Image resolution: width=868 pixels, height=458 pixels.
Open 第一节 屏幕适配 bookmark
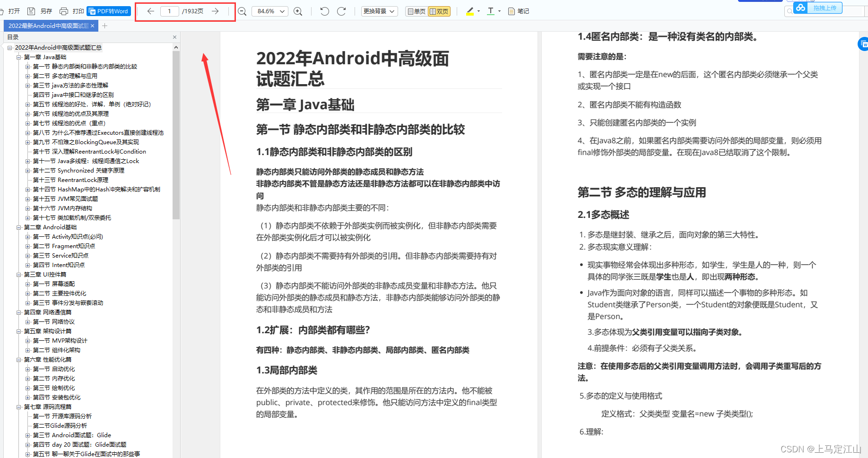point(54,284)
